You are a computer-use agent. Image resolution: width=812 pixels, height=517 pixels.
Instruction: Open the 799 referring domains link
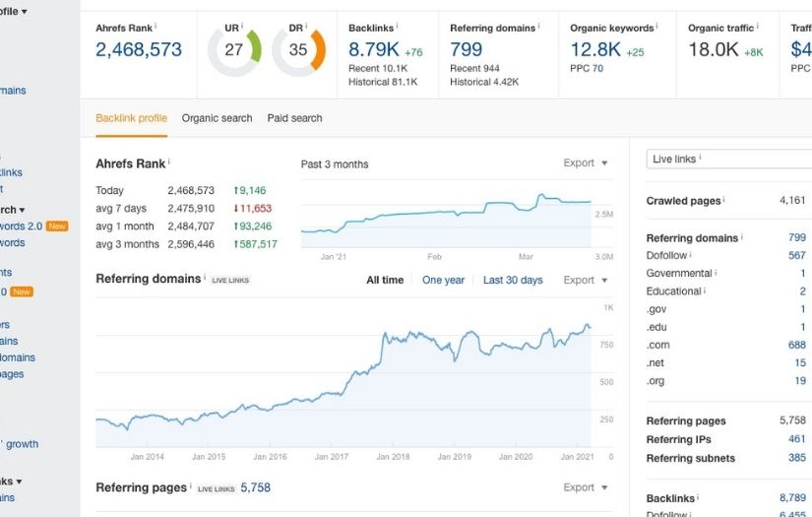click(466, 50)
